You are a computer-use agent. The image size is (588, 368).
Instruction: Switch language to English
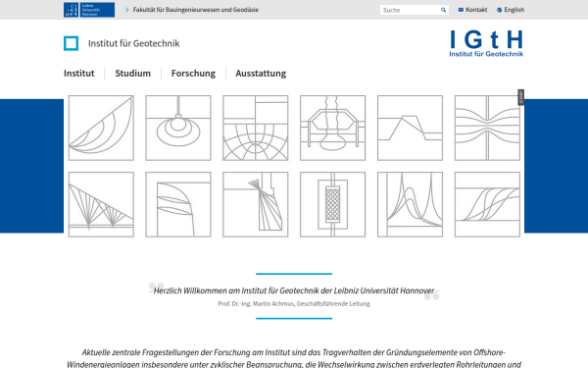514,10
